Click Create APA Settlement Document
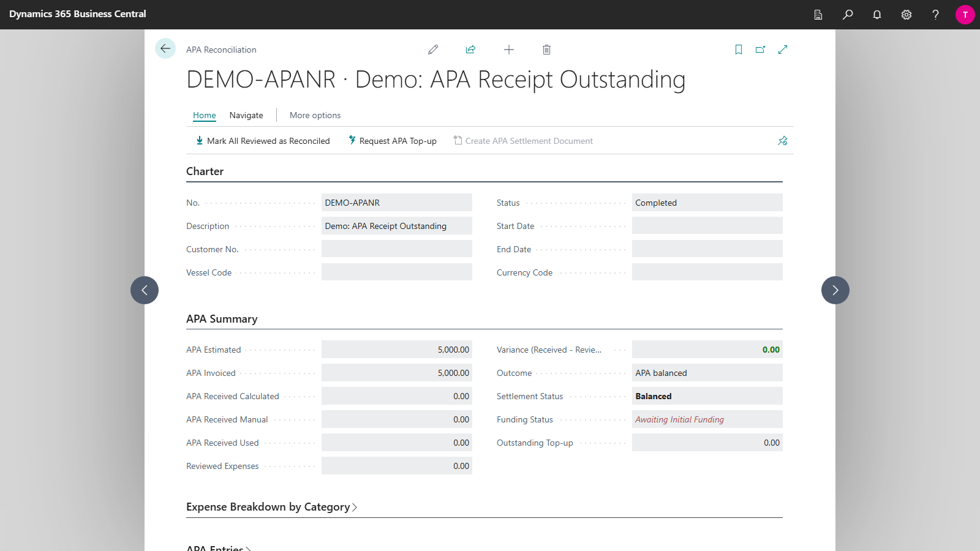Screen dimensions: 980x551 pyautogui.click(x=523, y=141)
